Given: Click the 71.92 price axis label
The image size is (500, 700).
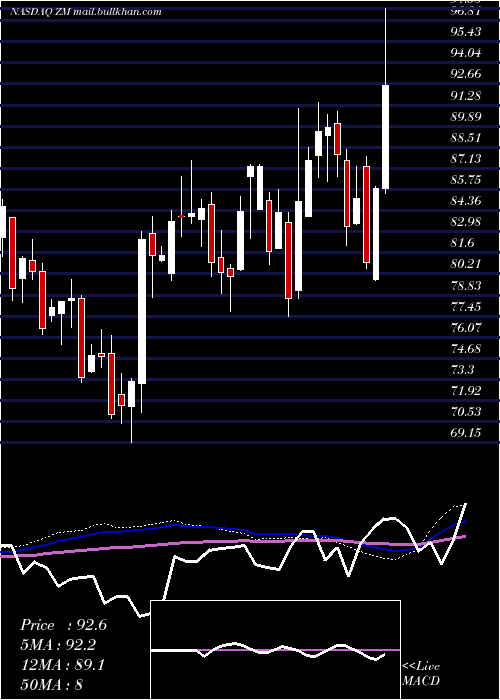Looking at the screenshot, I should tap(466, 390).
